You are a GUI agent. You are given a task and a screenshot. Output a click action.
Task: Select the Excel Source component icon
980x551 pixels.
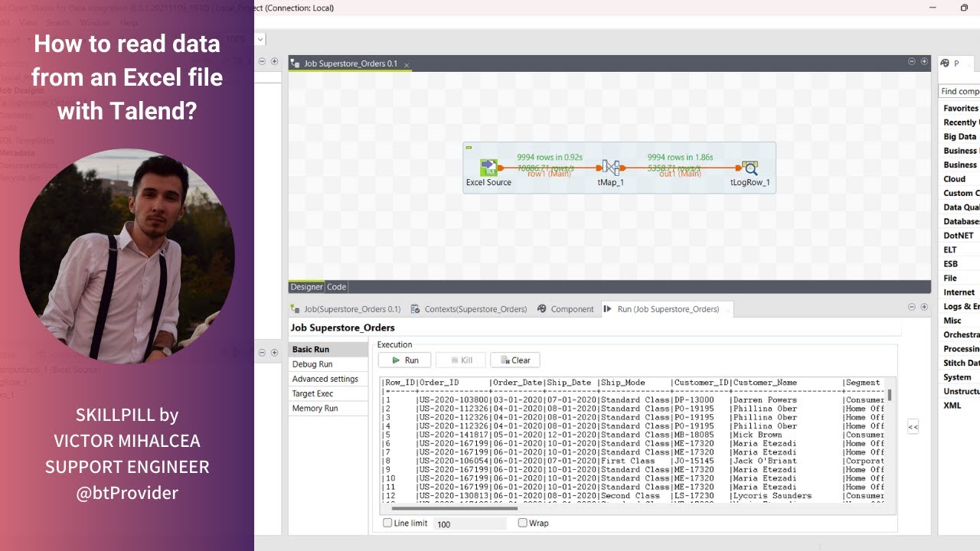pyautogui.click(x=488, y=168)
